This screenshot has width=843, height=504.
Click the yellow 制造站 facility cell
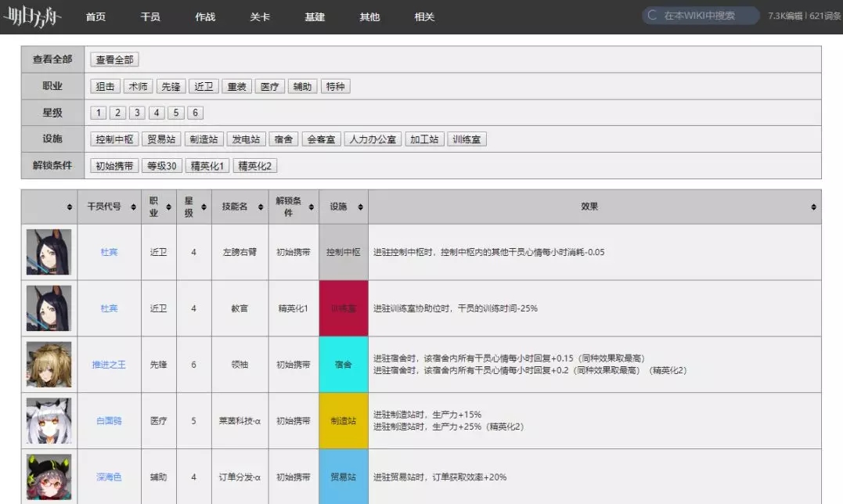tap(344, 421)
